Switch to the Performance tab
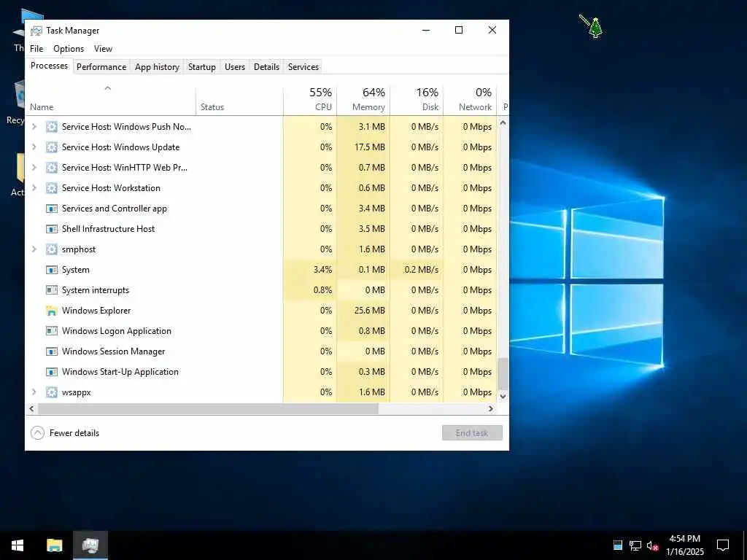Image resolution: width=747 pixels, height=560 pixels. [101, 67]
